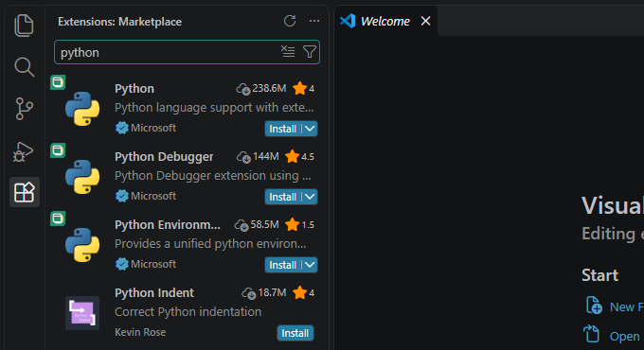Open the extension filter options
Image resolution: width=644 pixels, height=350 pixels.
(x=310, y=52)
